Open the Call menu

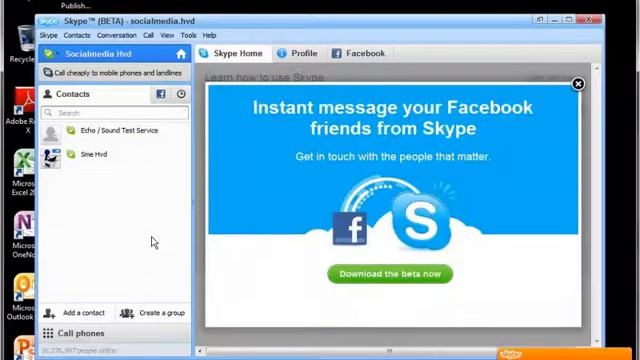[148, 36]
